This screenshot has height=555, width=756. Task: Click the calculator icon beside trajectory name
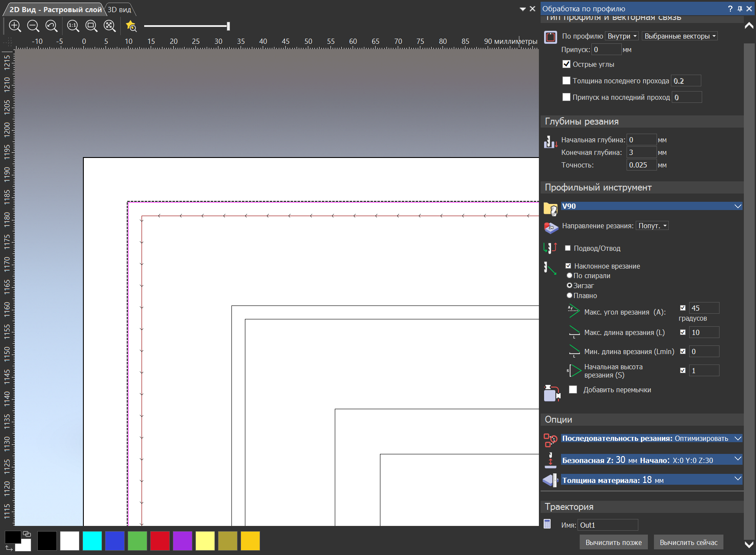point(547,524)
